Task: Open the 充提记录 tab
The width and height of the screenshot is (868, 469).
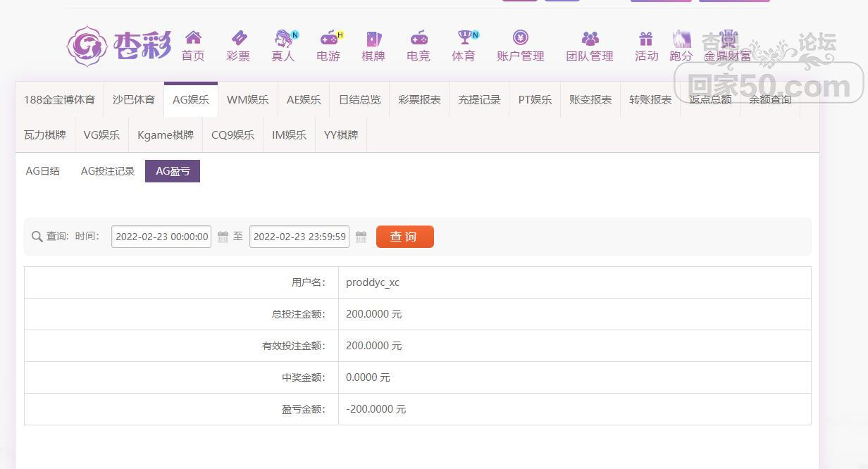Action: coord(479,100)
